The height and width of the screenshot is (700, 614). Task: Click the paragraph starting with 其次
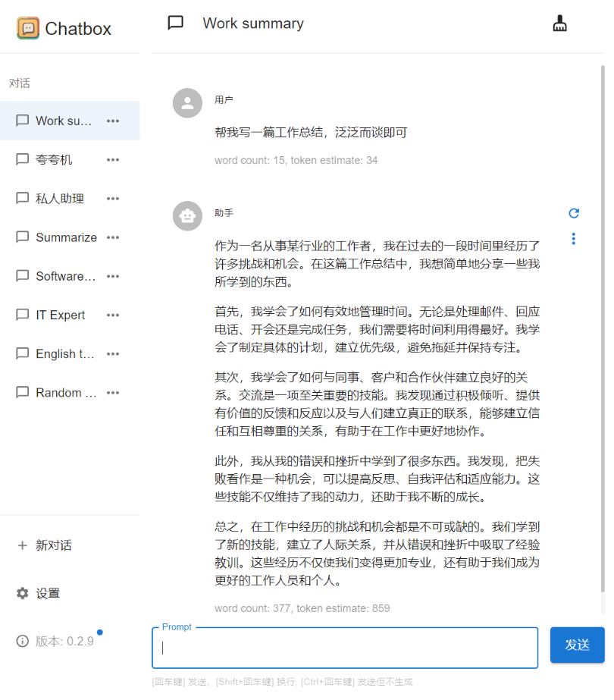(x=377, y=404)
